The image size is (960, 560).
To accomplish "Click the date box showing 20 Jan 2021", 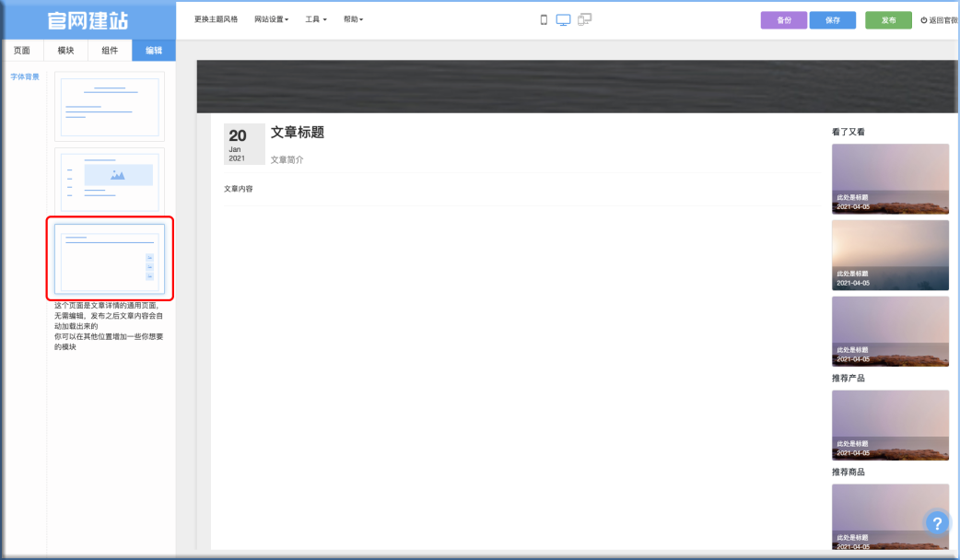I will (x=244, y=145).
